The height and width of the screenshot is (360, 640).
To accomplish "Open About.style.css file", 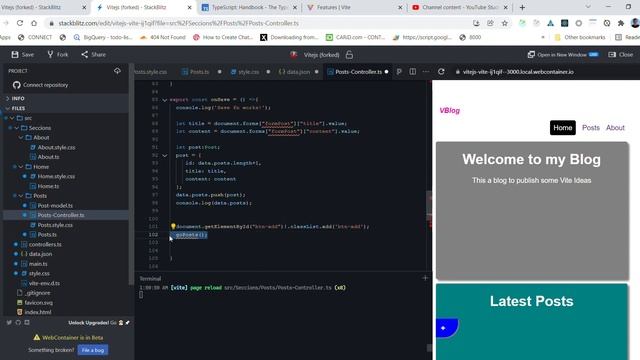I will pyautogui.click(x=56, y=147).
